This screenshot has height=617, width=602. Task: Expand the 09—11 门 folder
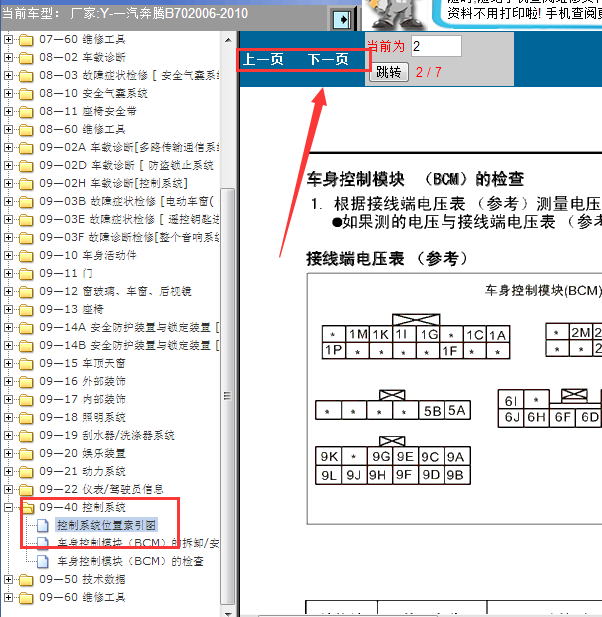8,273
